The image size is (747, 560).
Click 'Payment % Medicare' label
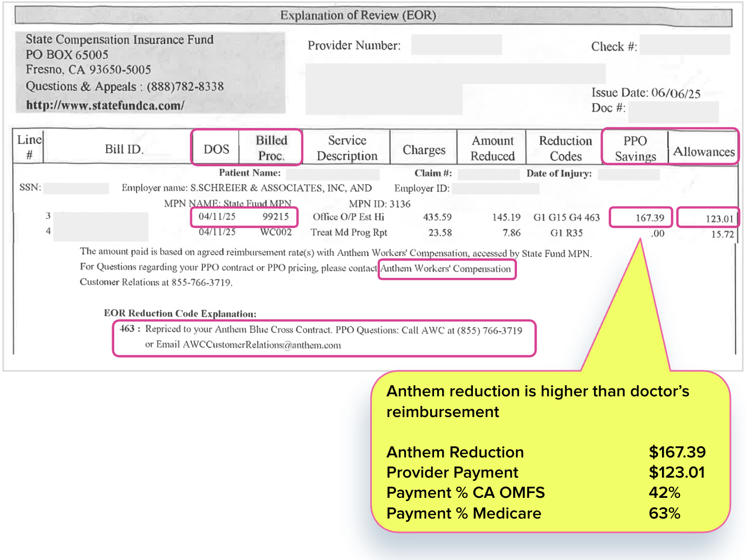pyautogui.click(x=464, y=513)
